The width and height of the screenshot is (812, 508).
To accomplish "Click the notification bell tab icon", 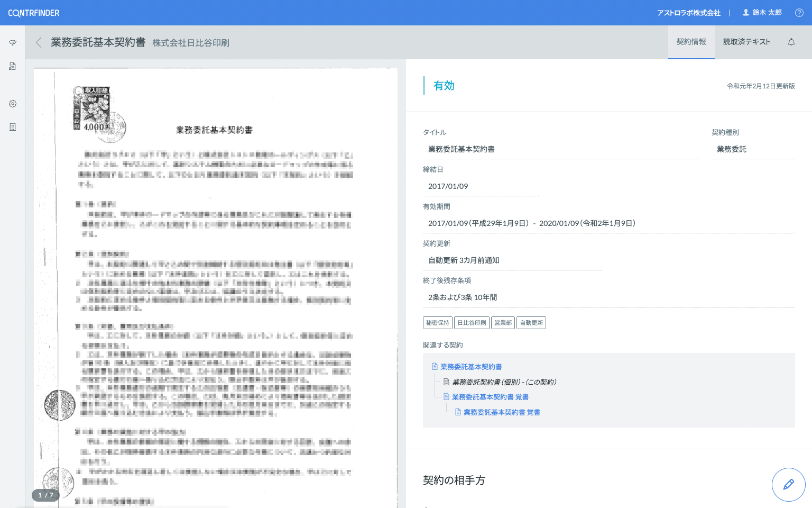I will tap(791, 42).
